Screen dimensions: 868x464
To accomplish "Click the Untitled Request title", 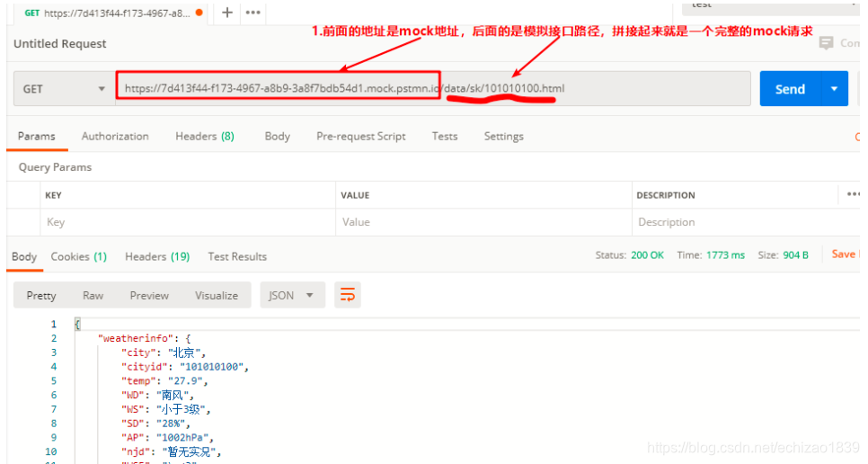I will 60,44.
